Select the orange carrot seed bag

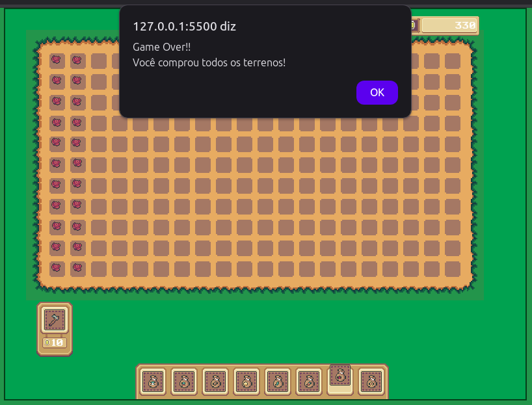coord(309,382)
